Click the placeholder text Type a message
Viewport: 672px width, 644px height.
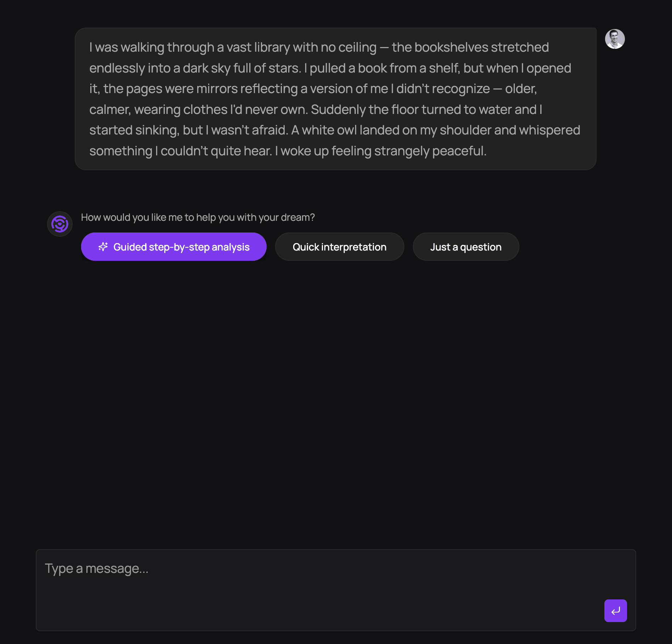[x=97, y=568]
